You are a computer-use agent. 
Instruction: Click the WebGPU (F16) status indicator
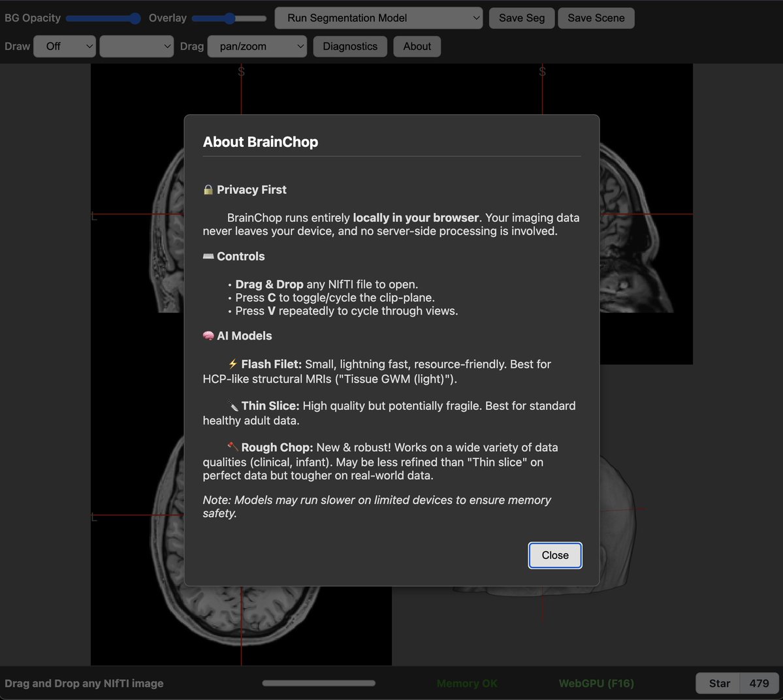(596, 683)
